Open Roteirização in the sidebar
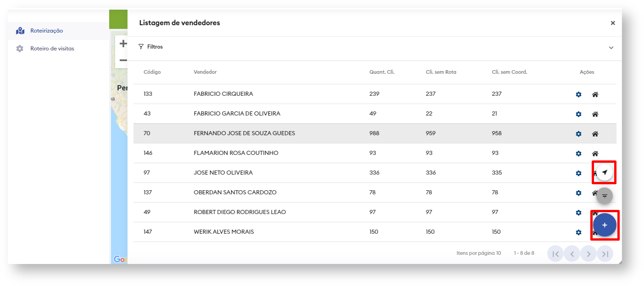This screenshot has height=286, width=644. point(46,31)
